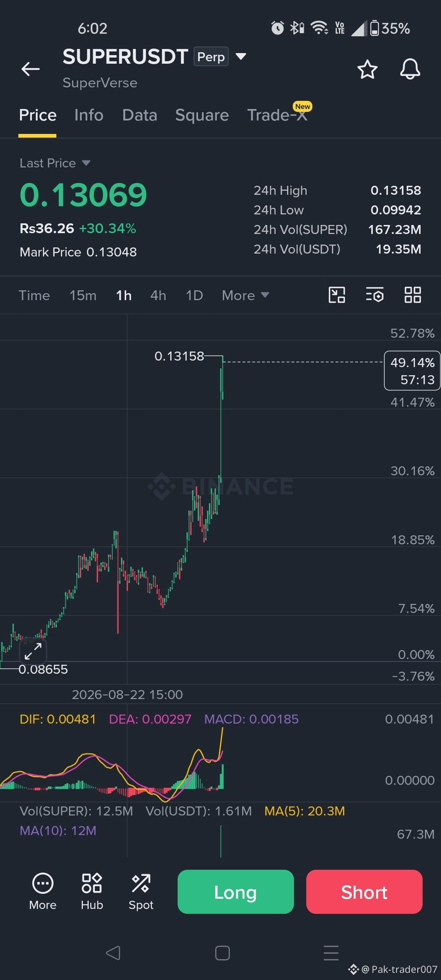Select the Time chart interval
The height and width of the screenshot is (980, 441).
(34, 295)
